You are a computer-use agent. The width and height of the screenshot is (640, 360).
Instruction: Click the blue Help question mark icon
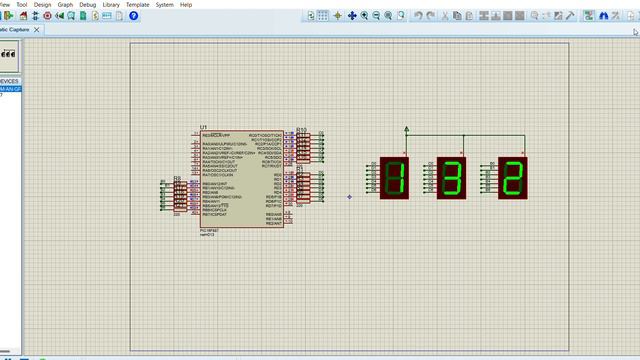point(133,16)
